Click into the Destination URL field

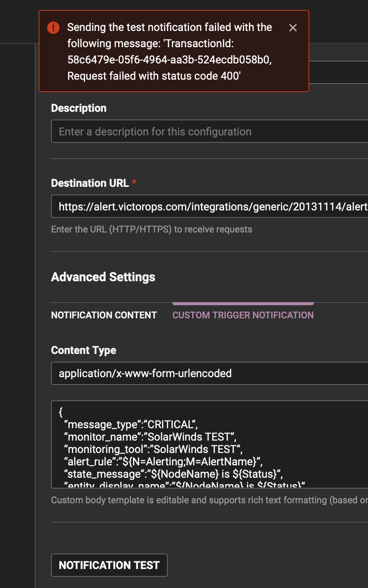(209, 207)
